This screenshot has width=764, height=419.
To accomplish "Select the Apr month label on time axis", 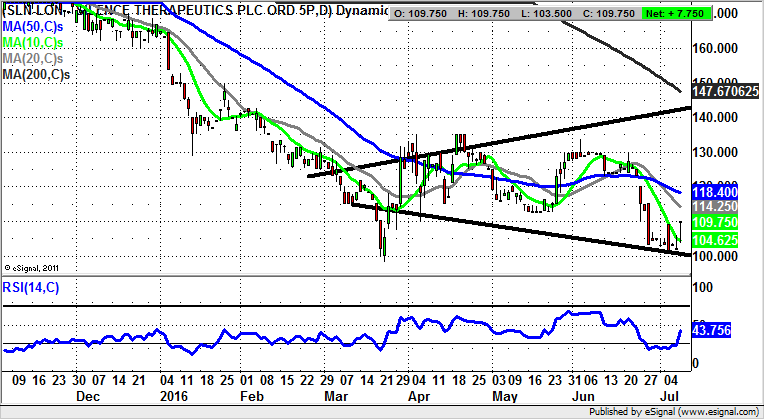I will (x=416, y=395).
